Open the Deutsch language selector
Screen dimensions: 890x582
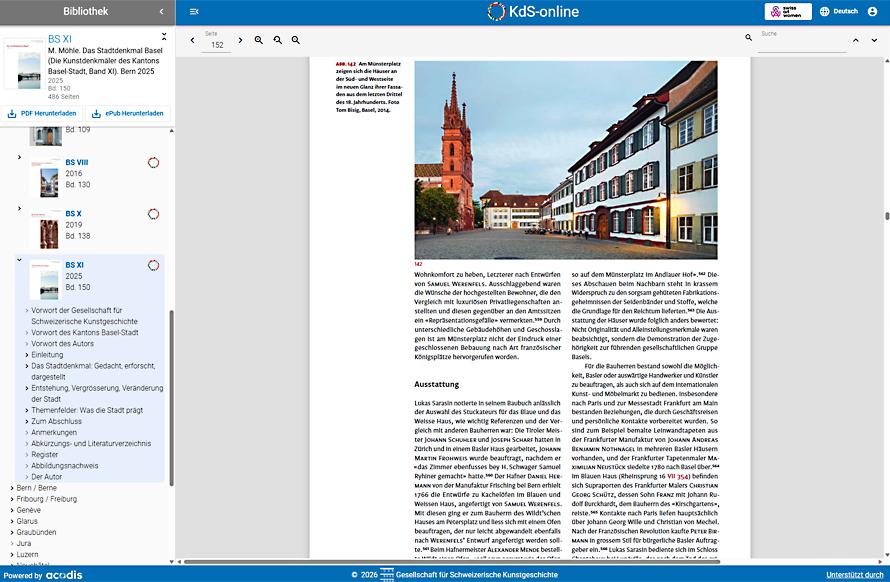[x=839, y=11]
